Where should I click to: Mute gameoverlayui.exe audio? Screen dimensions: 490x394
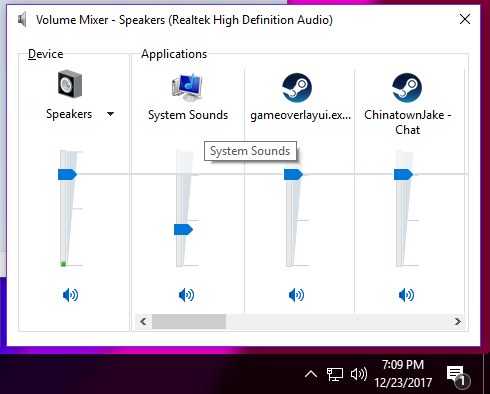[x=296, y=295]
